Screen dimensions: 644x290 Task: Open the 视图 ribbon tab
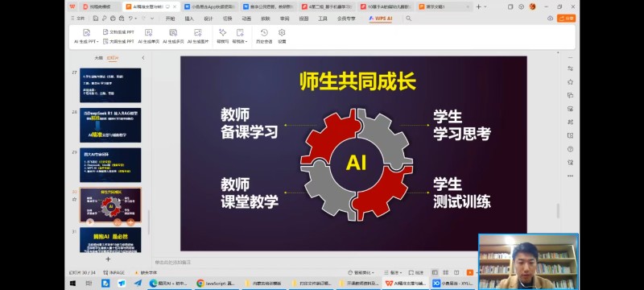[303, 19]
